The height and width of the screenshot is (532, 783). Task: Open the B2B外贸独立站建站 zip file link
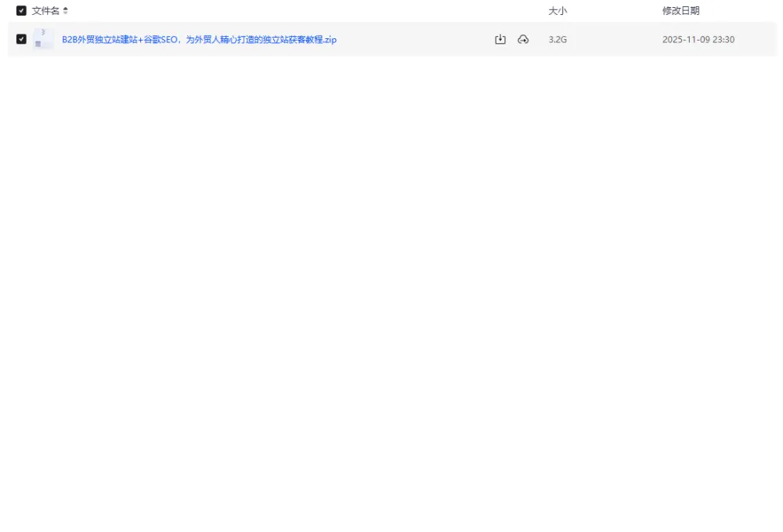click(199, 38)
